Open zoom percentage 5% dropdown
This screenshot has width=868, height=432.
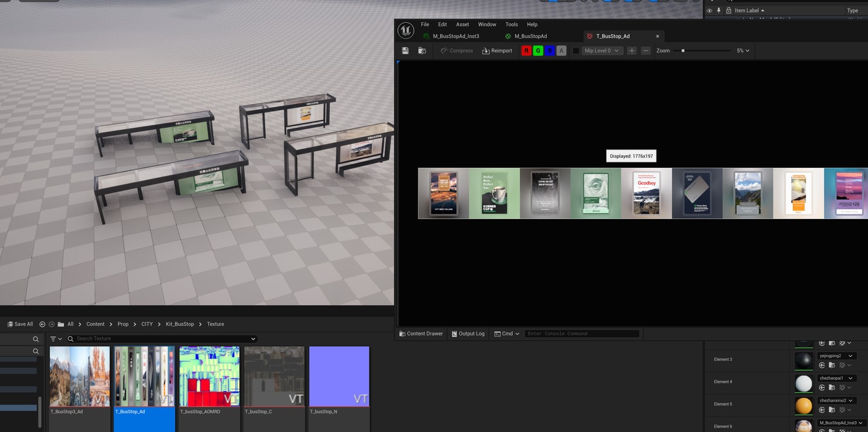[x=743, y=51]
